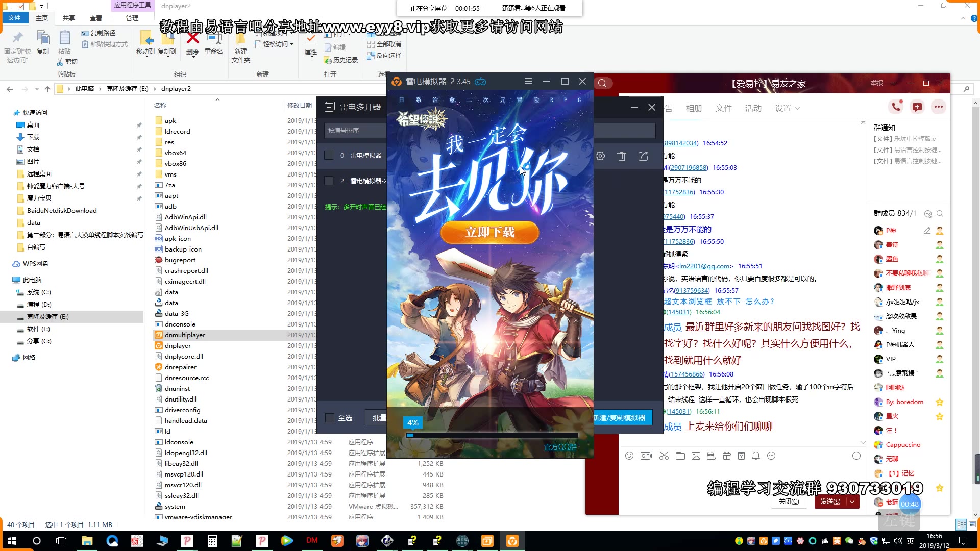Click the 立即下载 button
This screenshot has width=980, height=551.
click(x=489, y=232)
